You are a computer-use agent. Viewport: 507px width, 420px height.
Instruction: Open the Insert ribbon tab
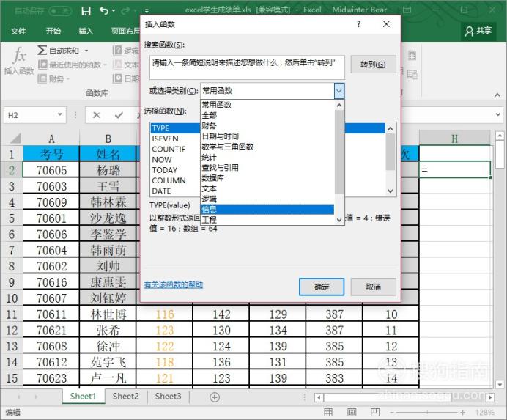click(x=86, y=31)
